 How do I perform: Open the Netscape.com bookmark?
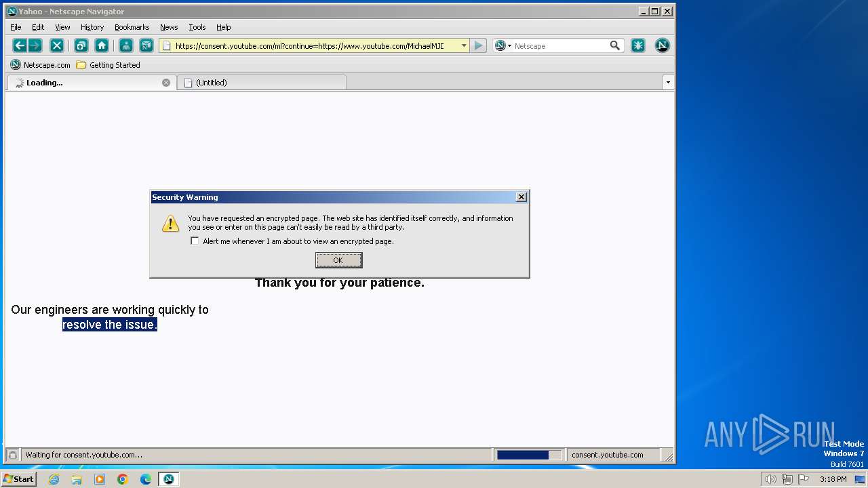click(x=41, y=65)
